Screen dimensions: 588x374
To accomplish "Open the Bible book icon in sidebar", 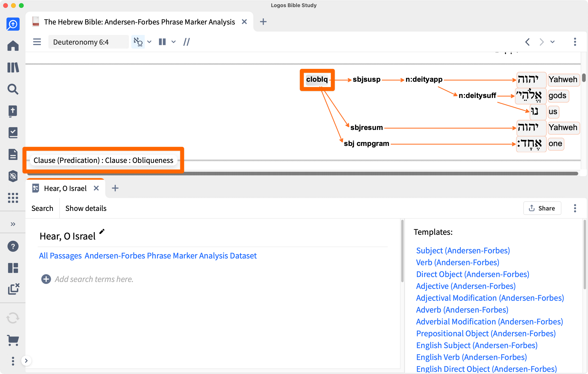I will click(13, 111).
